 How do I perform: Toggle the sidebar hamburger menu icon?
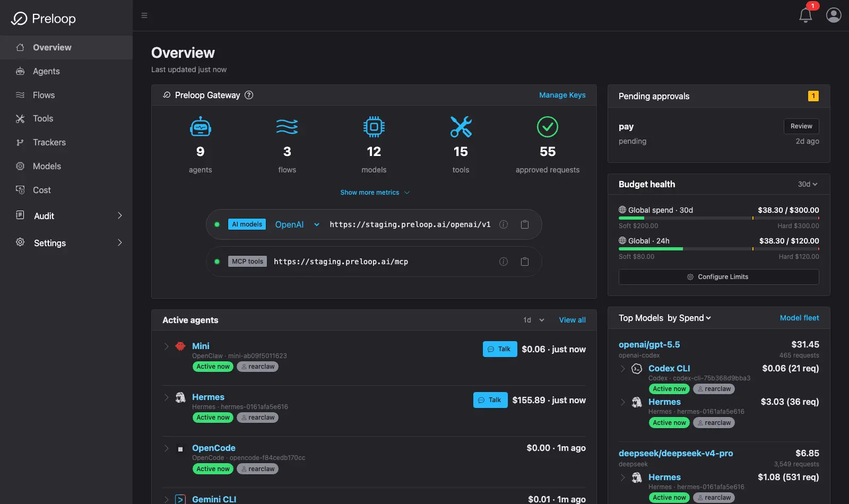coord(144,15)
